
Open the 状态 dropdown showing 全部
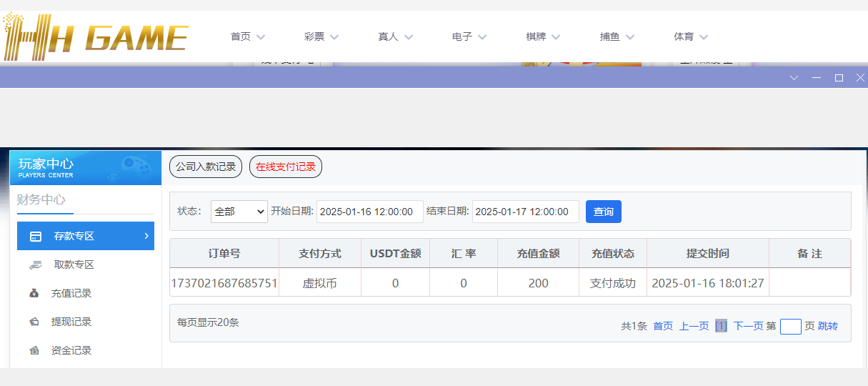[239, 212]
